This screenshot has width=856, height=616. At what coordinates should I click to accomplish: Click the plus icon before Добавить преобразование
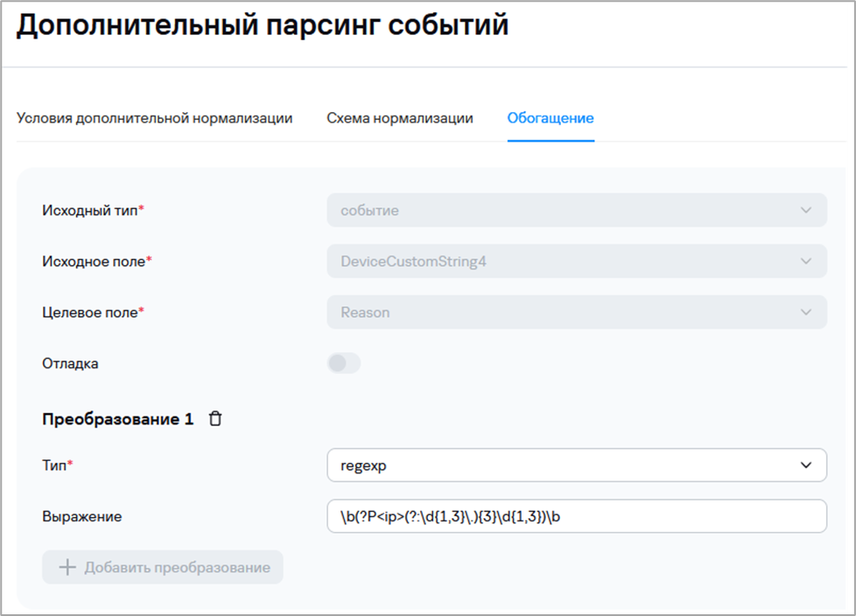tap(67, 567)
